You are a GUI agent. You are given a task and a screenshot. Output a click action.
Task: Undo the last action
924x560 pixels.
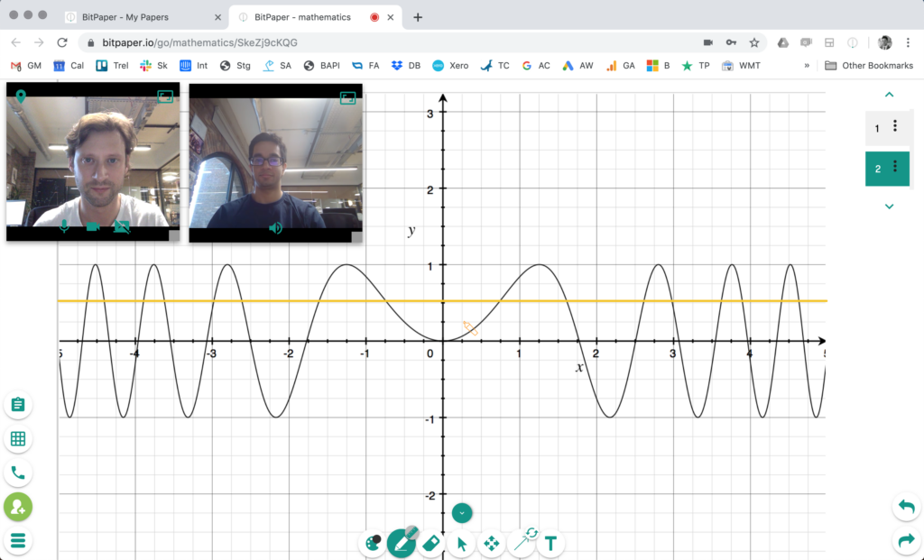(906, 507)
